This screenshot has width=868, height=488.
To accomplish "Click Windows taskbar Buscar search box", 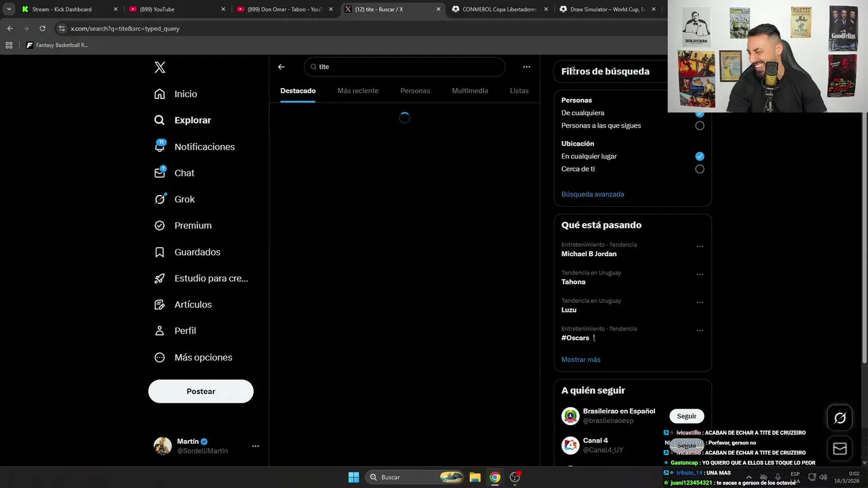I will [x=414, y=477].
